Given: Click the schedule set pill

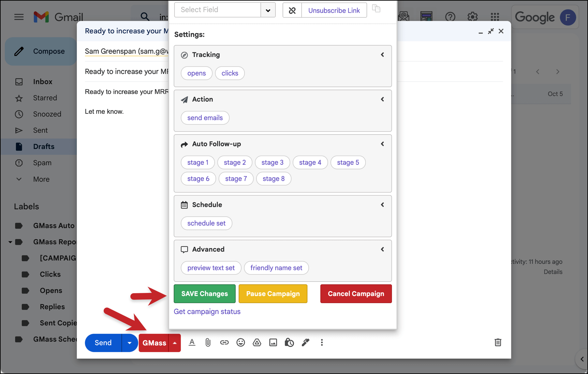Looking at the screenshot, I should 206,223.
